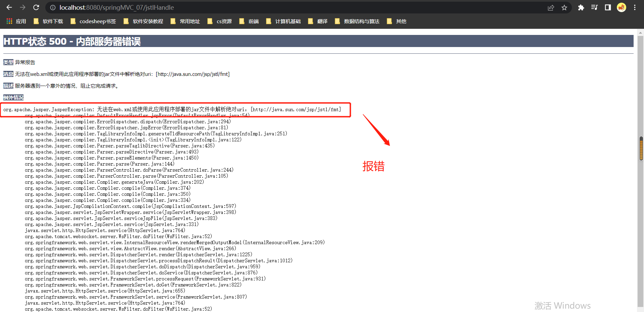Open the cs资源 bookmark folder
644x312 pixels.
tap(220, 21)
